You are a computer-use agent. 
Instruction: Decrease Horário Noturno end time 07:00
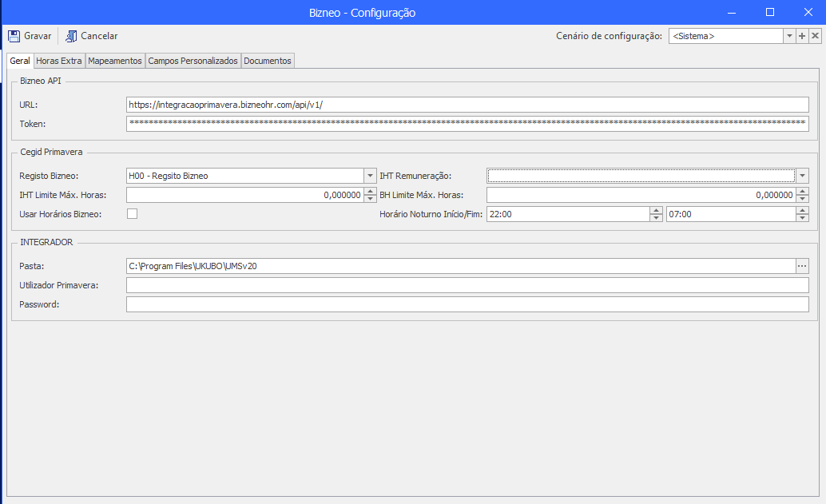pos(802,217)
